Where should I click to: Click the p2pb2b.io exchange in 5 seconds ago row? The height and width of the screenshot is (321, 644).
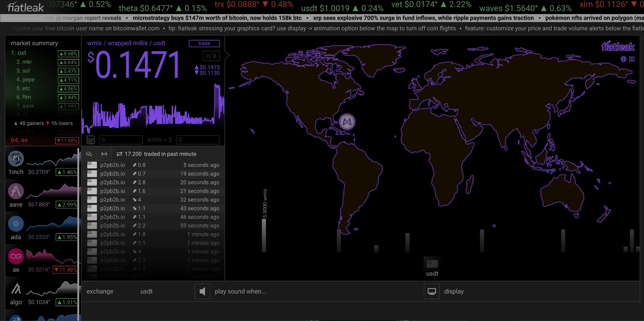[x=113, y=165]
